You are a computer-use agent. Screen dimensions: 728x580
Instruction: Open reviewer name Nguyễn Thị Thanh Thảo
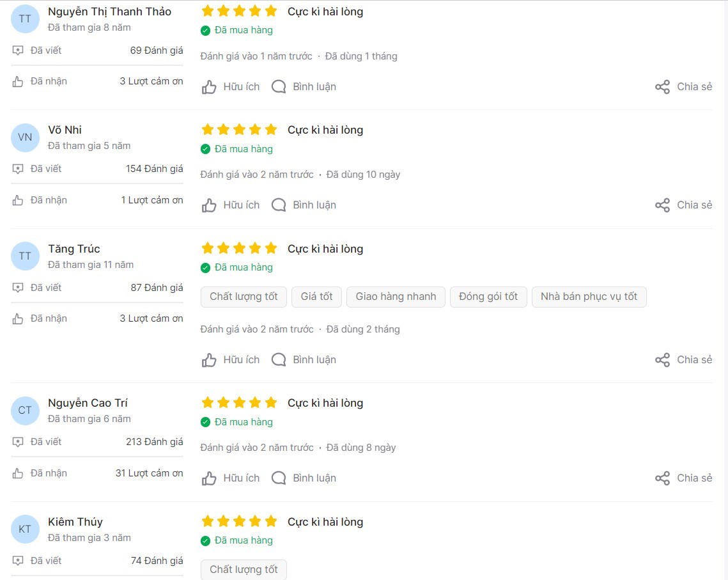[109, 12]
